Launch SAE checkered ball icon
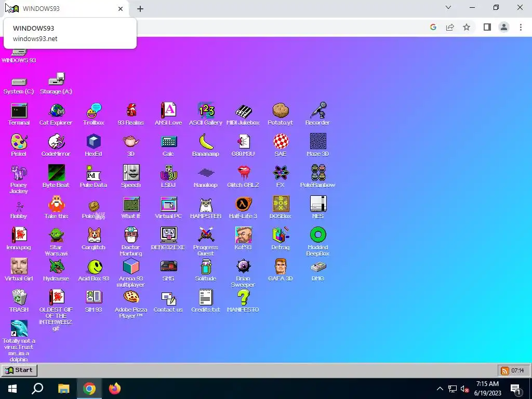Viewport: 532px width, 399px height. (280, 142)
